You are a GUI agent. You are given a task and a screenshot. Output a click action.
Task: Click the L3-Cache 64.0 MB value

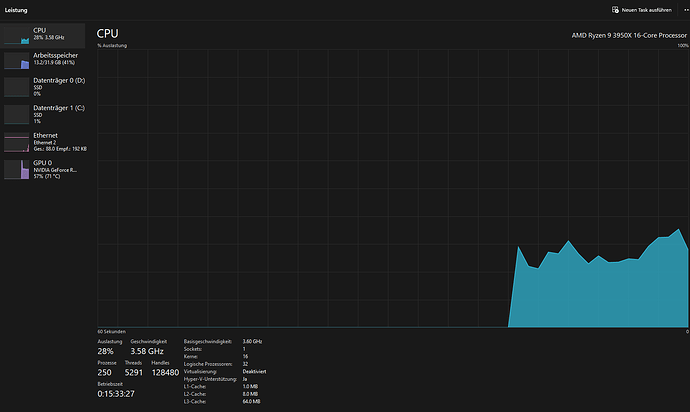[250, 401]
